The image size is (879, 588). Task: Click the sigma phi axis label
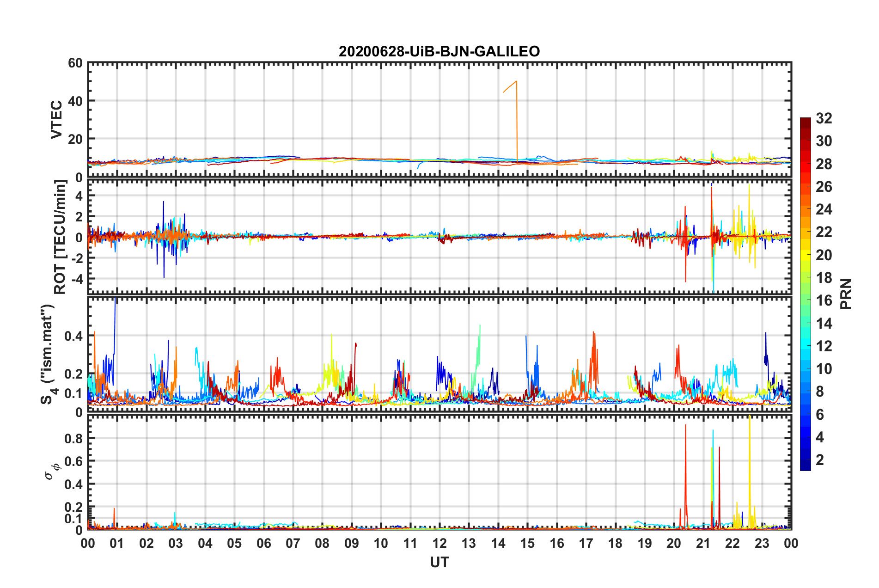52,471
